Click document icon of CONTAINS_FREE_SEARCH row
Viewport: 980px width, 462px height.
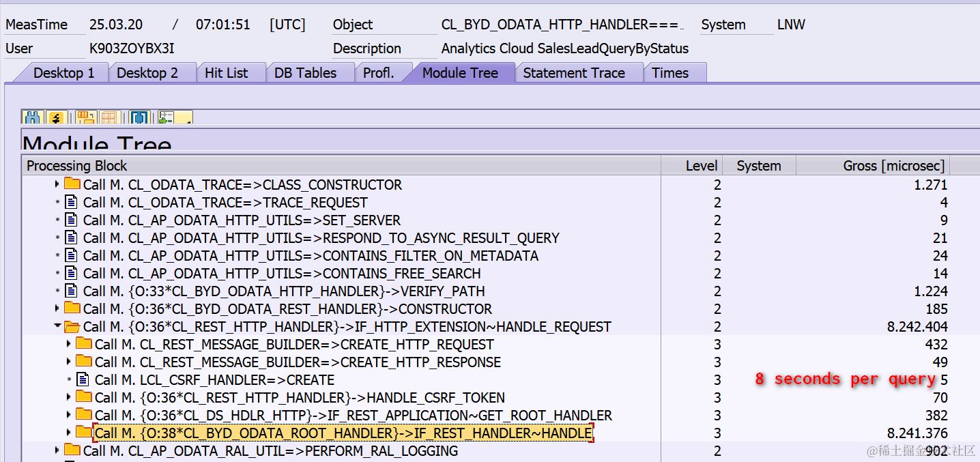[72, 273]
